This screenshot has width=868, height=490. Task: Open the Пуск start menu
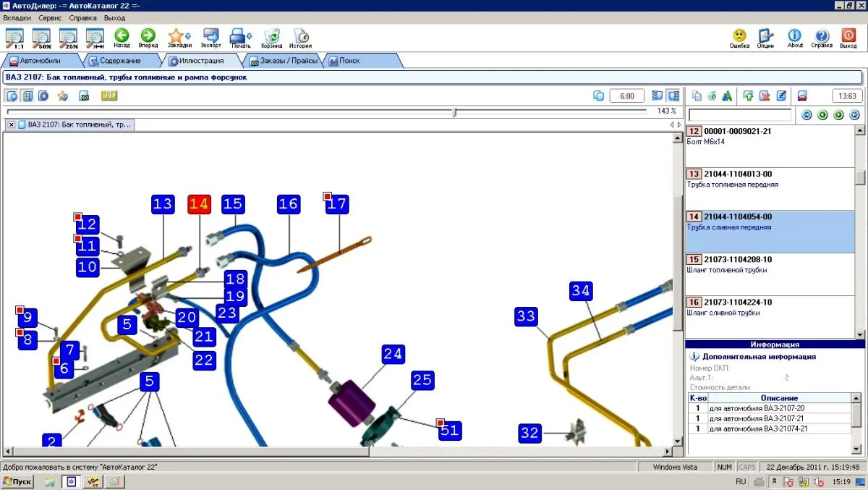pyautogui.click(x=17, y=481)
